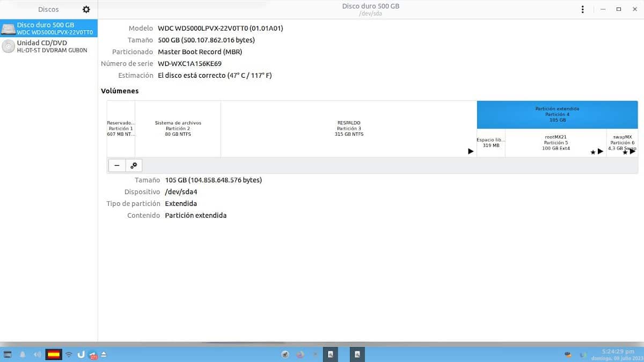
Task: Click the Tipo de partición label
Action: click(x=133, y=204)
